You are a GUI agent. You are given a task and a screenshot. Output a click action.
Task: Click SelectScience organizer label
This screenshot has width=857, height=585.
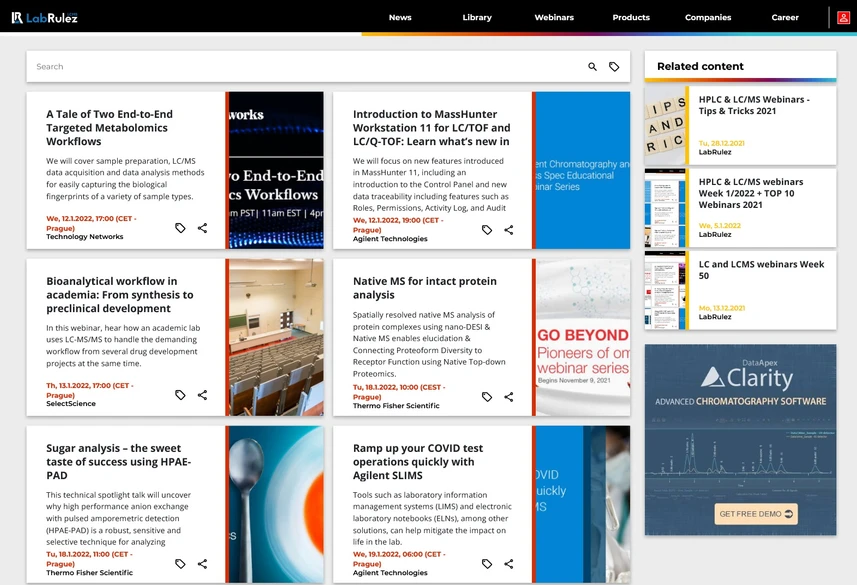click(71, 403)
